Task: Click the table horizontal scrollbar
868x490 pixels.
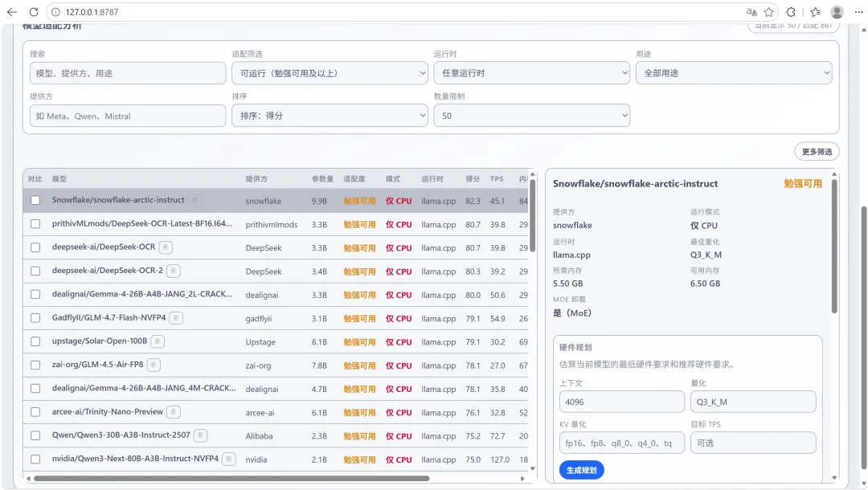Action: [231, 479]
